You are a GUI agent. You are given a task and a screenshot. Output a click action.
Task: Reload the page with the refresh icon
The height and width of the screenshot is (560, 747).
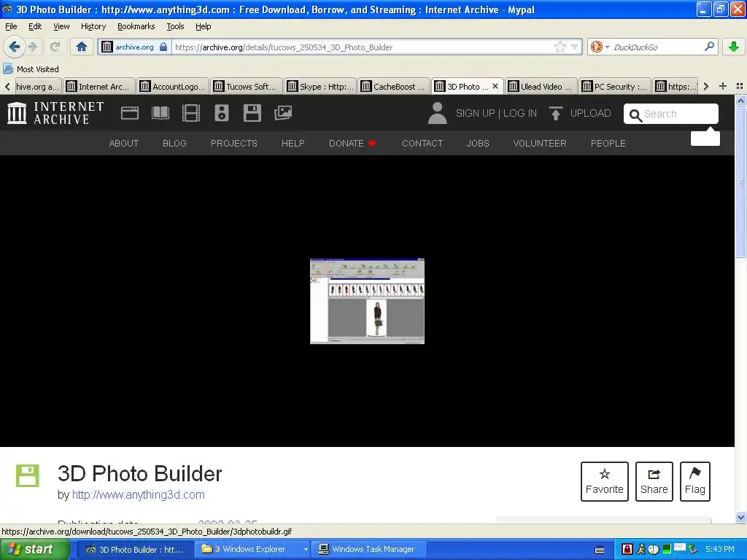[55, 47]
